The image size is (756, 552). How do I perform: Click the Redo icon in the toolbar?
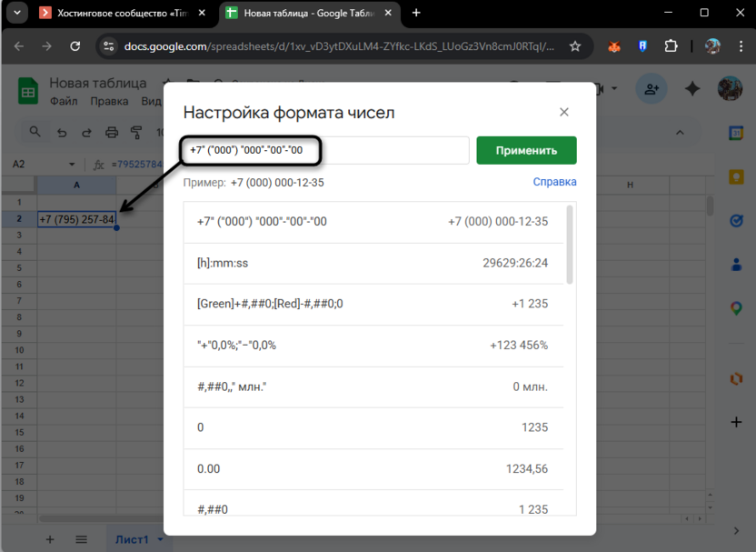(86, 132)
